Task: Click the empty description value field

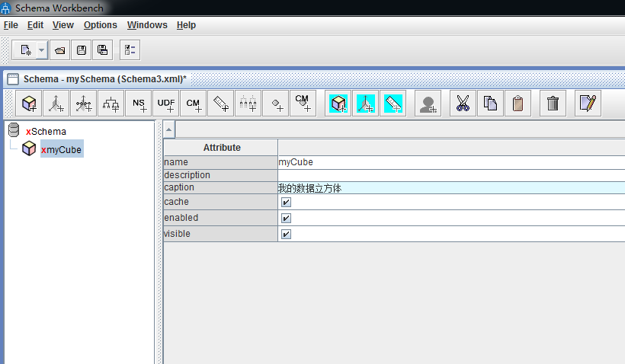Action: [x=451, y=175]
